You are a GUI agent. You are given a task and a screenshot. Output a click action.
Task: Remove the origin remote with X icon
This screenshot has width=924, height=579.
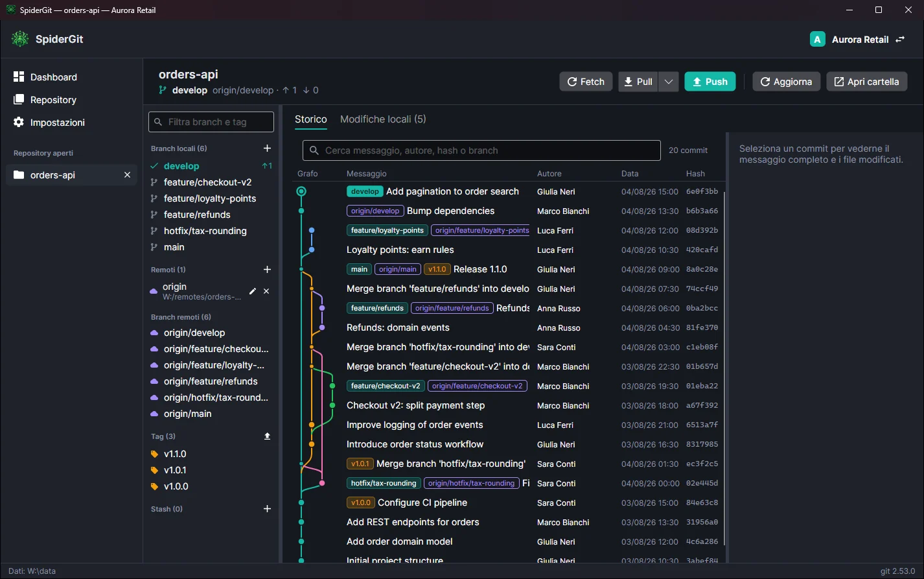pos(266,292)
